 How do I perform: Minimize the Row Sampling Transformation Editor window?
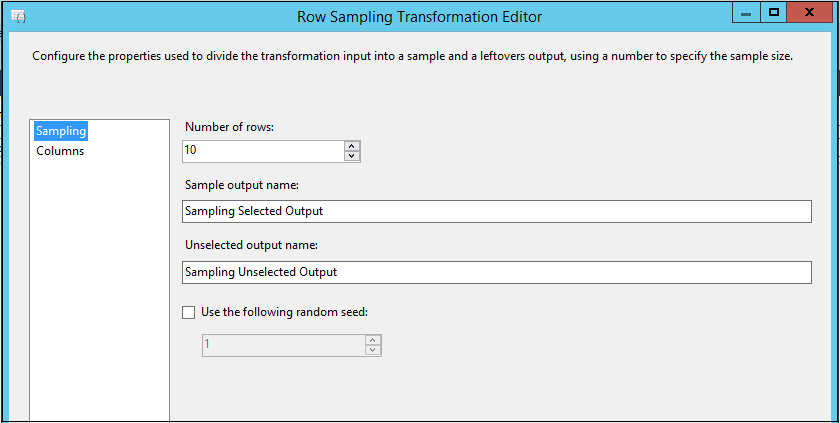point(746,12)
